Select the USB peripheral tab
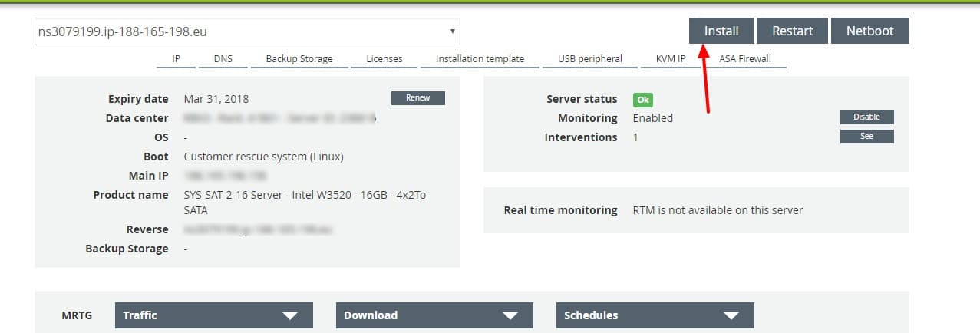Image resolution: width=980 pixels, height=333 pixels. [x=589, y=59]
